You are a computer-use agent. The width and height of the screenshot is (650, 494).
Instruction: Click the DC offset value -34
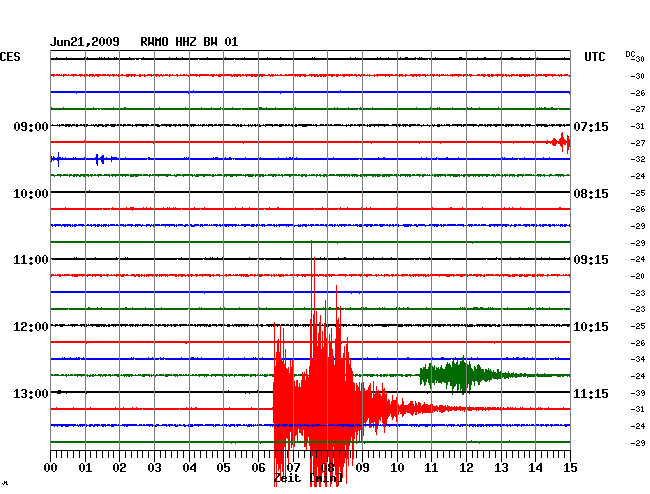638,359
